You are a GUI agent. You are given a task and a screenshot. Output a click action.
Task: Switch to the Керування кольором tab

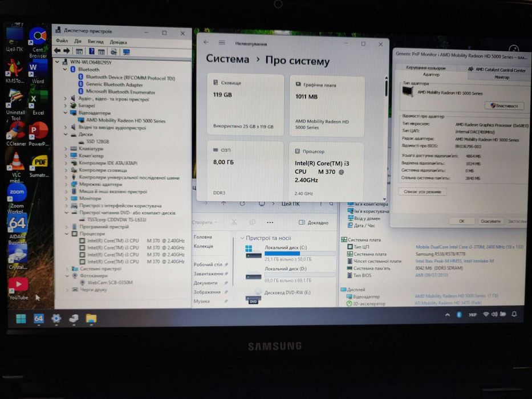pyautogui.click(x=425, y=68)
